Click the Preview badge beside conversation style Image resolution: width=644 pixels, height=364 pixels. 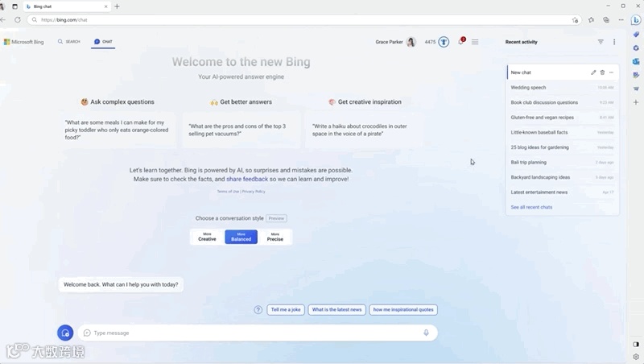pyautogui.click(x=276, y=218)
